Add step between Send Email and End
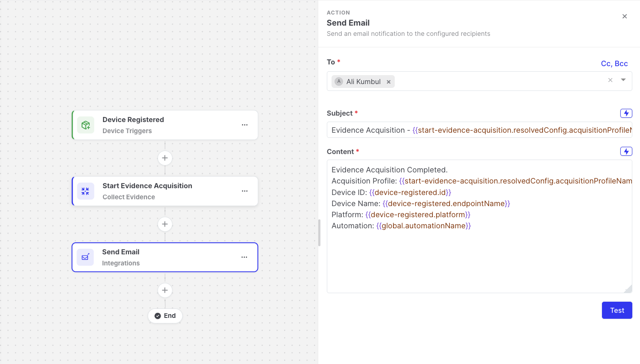 [165, 290]
